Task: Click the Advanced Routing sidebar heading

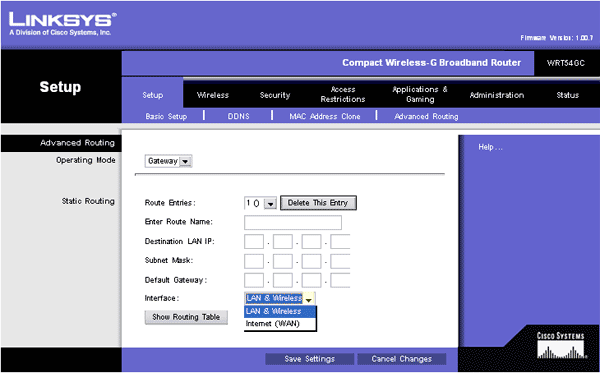Action: 77,143
